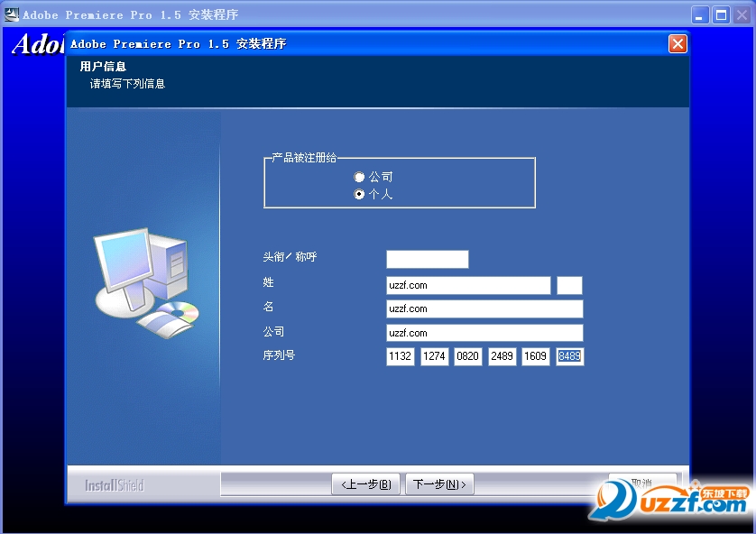Click the 序列号 label
756x534 pixels.
[279, 355]
